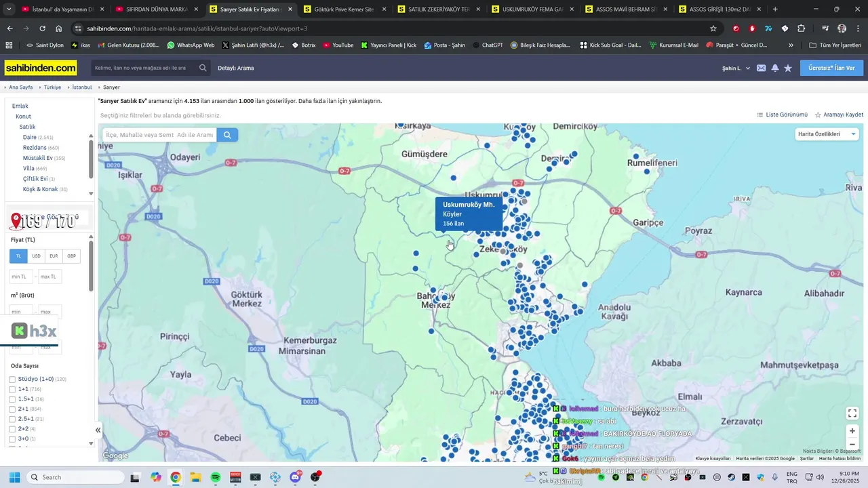Click the sahibinden.com logo
This screenshot has height=488, width=868.
click(x=41, y=68)
